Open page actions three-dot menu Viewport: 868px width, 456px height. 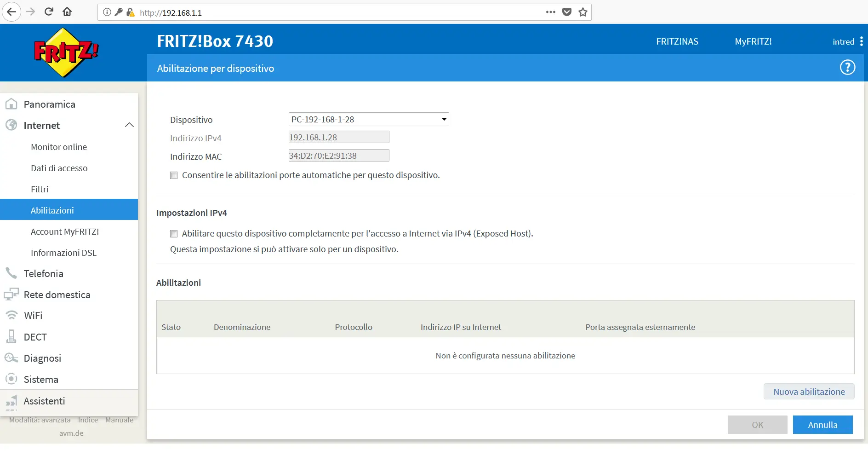click(x=551, y=12)
